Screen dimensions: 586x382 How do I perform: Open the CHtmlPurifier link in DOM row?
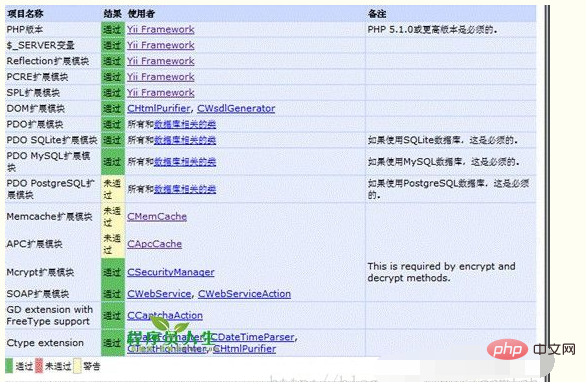click(x=159, y=108)
